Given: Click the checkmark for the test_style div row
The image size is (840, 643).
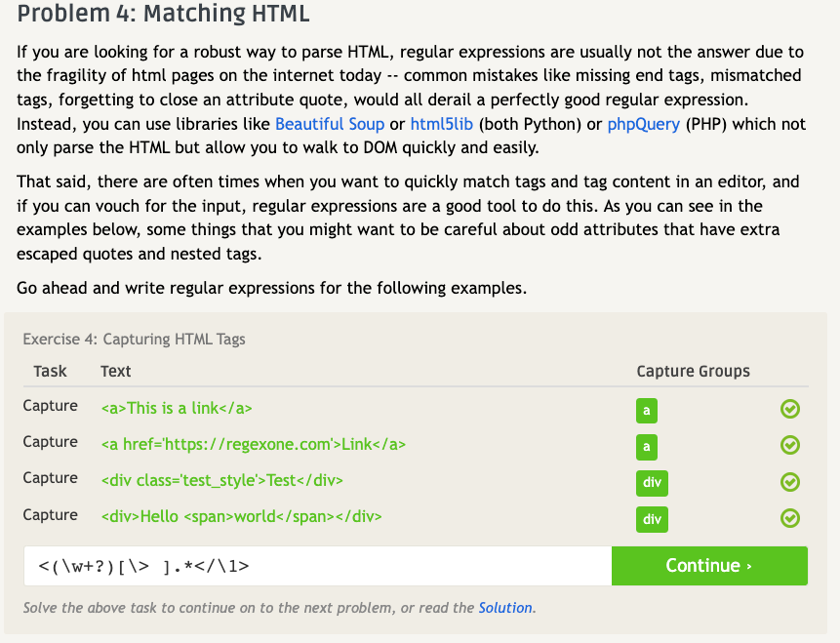Looking at the screenshot, I should [x=790, y=481].
